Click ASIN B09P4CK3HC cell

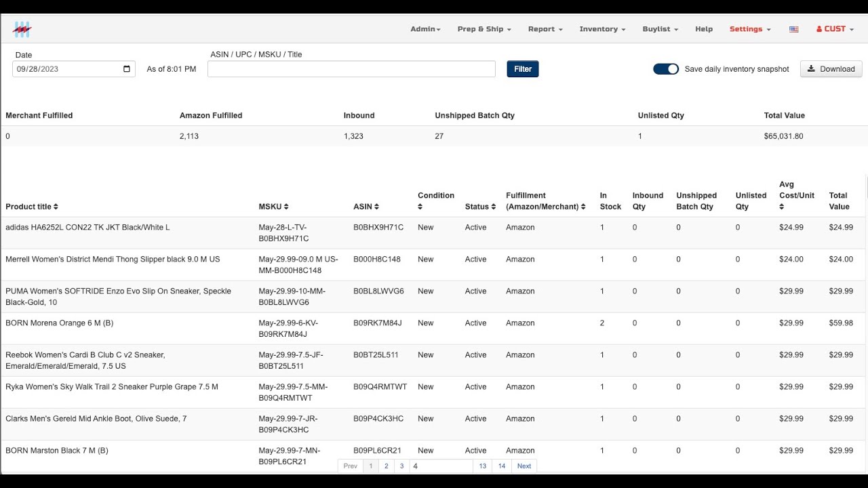tap(378, 419)
